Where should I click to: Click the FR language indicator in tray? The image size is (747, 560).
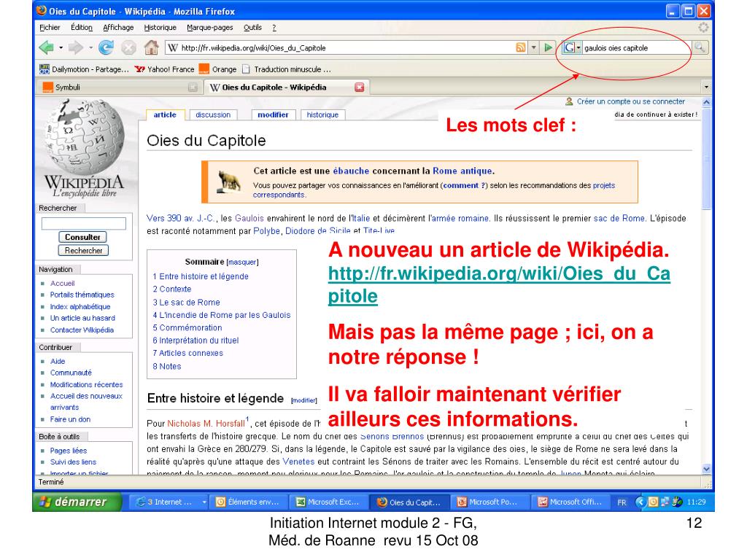(622, 502)
